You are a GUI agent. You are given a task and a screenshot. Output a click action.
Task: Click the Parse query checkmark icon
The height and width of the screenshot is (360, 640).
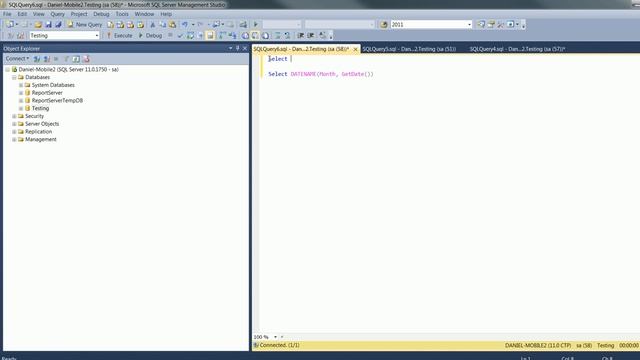click(x=180, y=36)
